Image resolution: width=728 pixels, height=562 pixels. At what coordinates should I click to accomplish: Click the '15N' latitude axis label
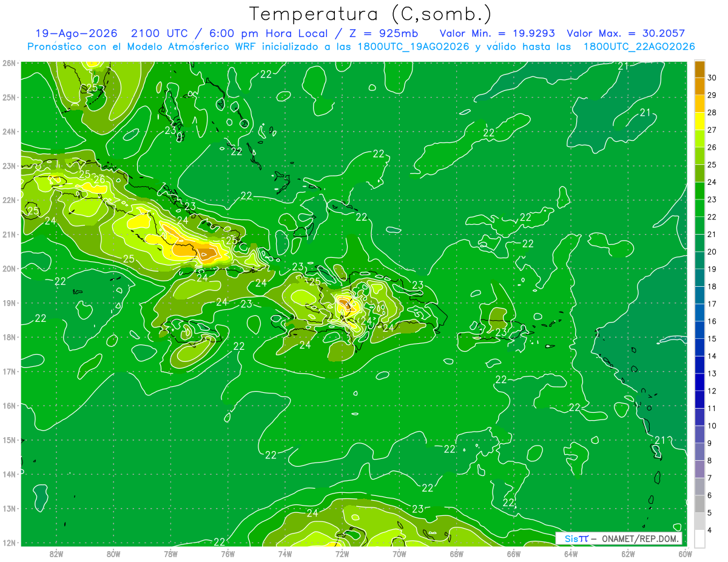pos(9,440)
